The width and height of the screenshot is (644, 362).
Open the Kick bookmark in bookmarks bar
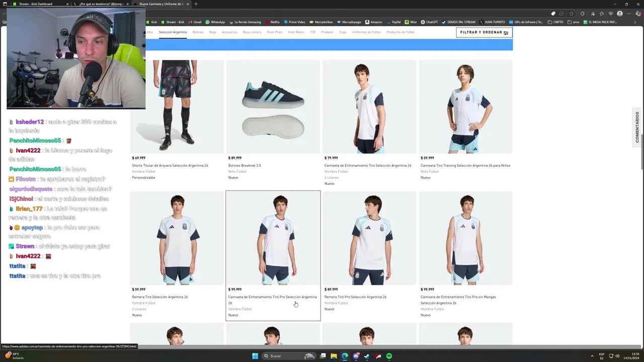(151, 22)
